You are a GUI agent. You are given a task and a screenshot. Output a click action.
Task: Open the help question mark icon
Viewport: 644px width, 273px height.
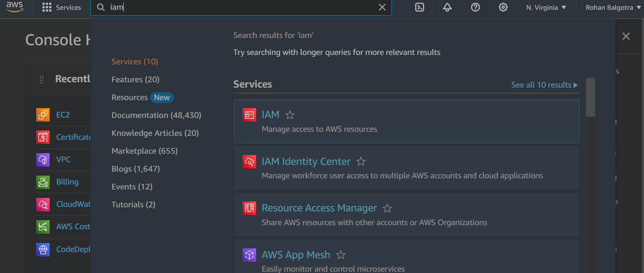click(x=476, y=7)
